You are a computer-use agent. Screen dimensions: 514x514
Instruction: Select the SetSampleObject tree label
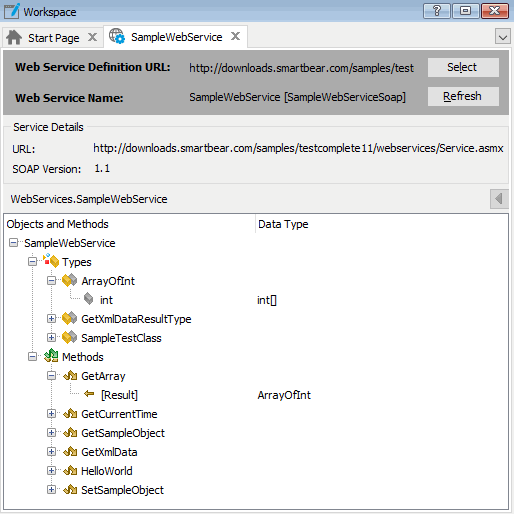(122, 490)
